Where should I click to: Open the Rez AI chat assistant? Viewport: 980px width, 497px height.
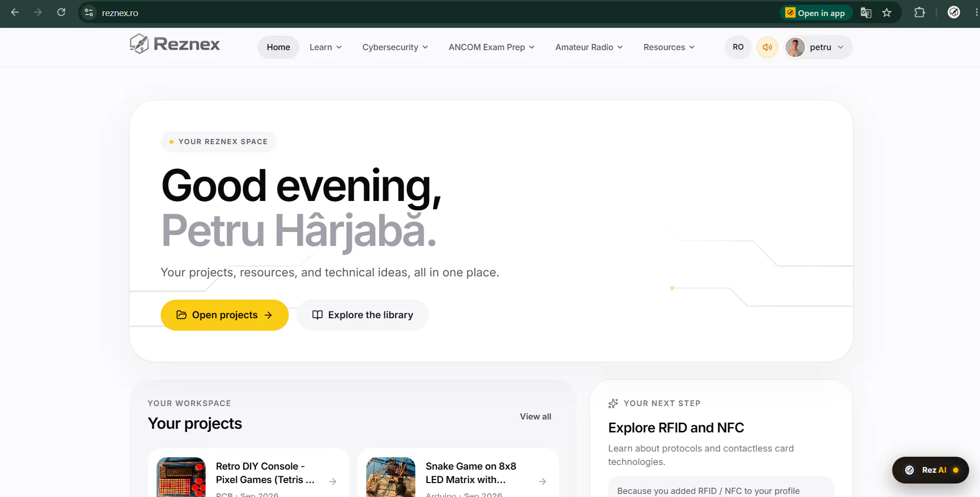tap(930, 470)
